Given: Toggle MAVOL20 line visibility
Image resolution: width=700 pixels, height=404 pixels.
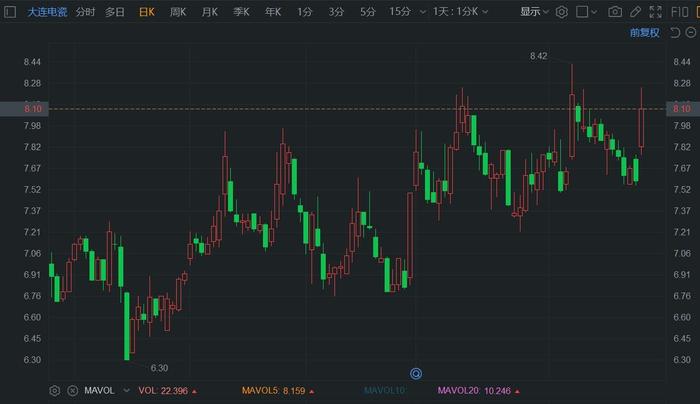Looking at the screenshot, I should pyautogui.click(x=468, y=390).
